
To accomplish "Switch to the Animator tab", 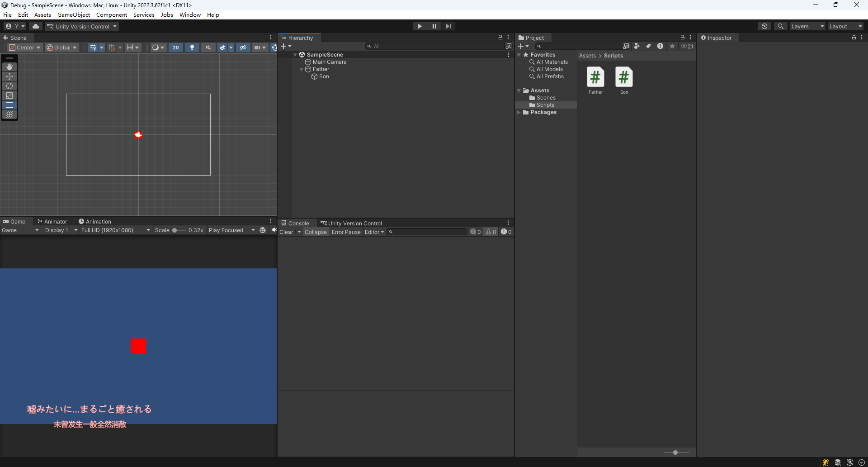I will point(52,221).
